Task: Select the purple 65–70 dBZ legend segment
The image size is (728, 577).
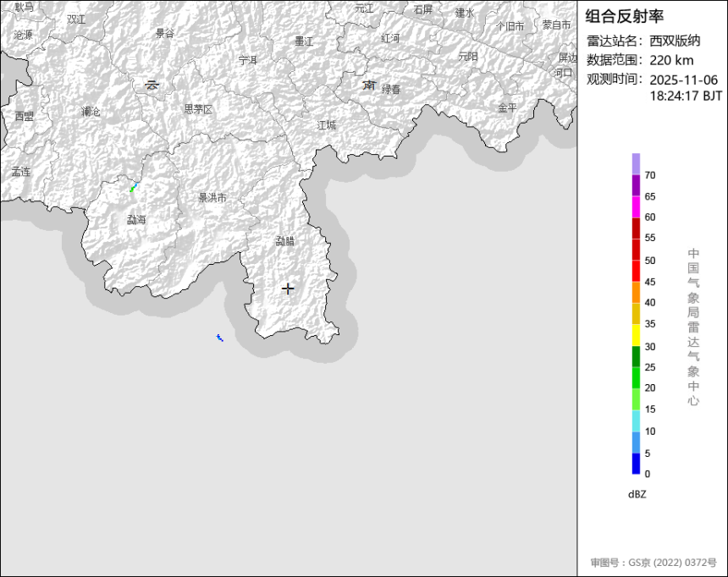Action: click(636, 185)
